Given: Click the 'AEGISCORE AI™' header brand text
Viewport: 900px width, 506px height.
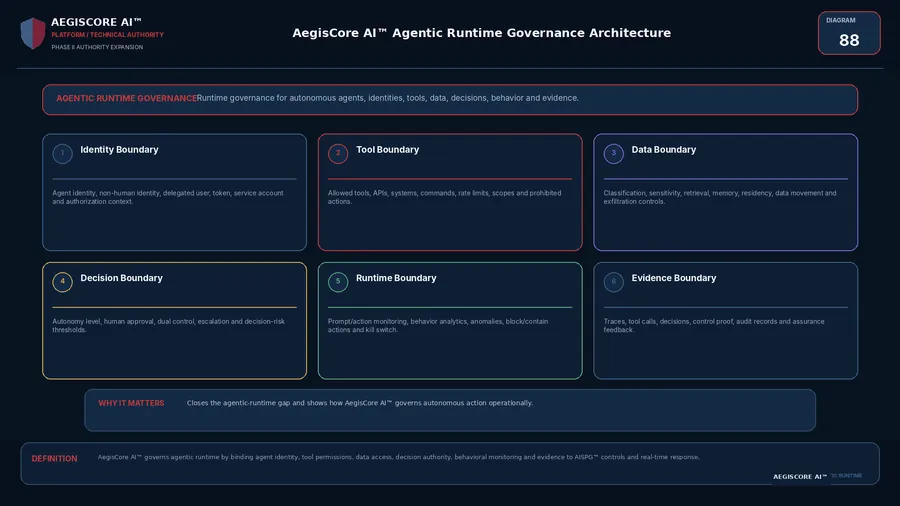Looking at the screenshot, I should click(x=96, y=22).
